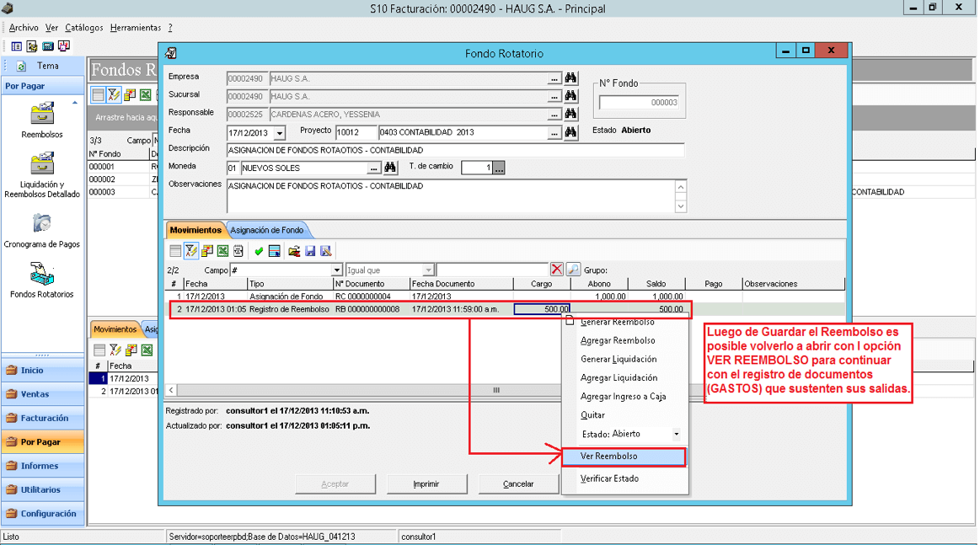Click the red X clear filter icon
The width and height of the screenshot is (980, 545).
click(556, 270)
